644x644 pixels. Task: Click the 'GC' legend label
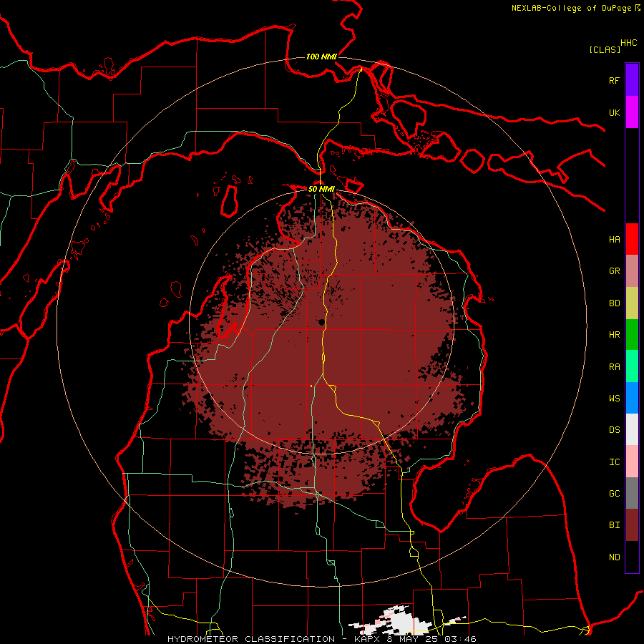pyautogui.click(x=615, y=494)
